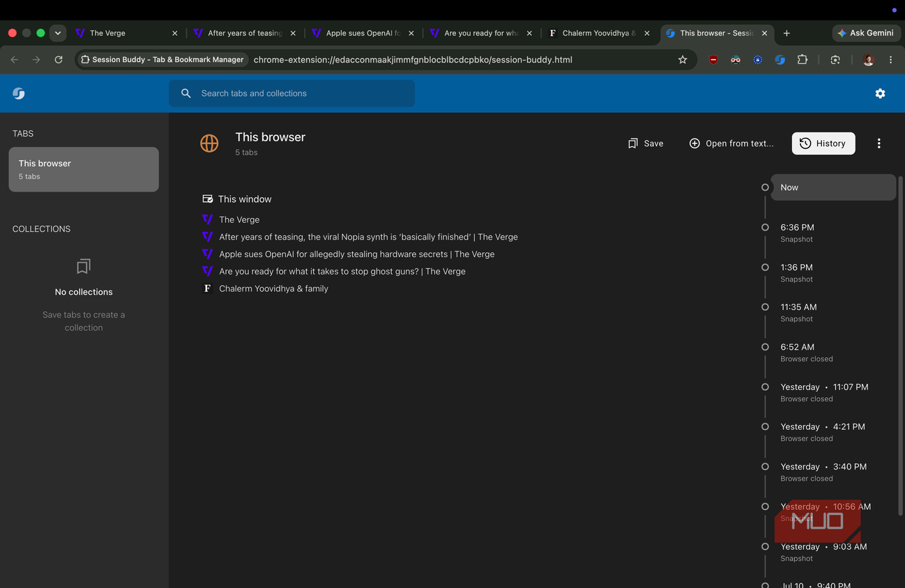
Task: Open the Nopia synth article link
Action: pyautogui.click(x=368, y=237)
